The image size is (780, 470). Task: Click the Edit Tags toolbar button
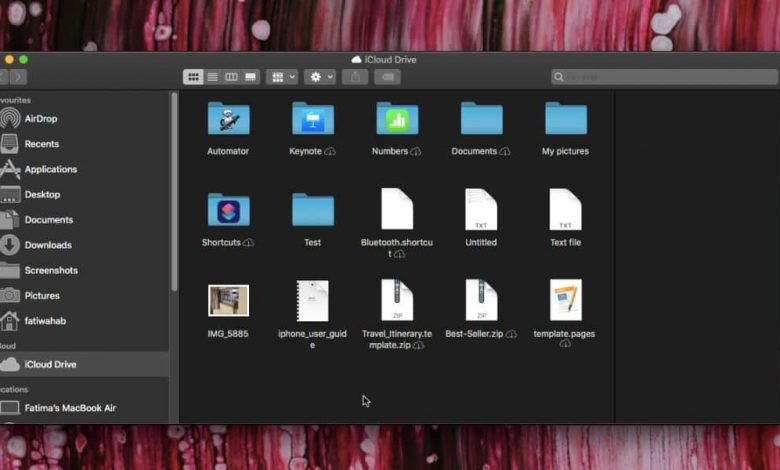point(388,77)
